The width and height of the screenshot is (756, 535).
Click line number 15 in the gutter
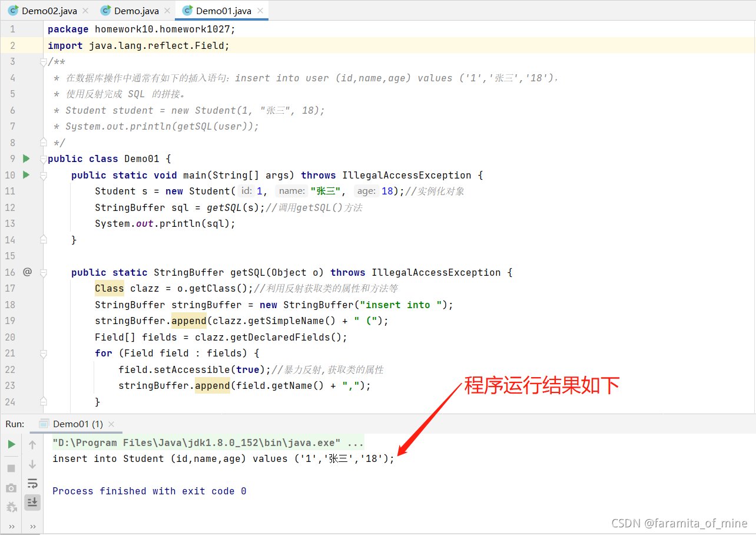pyautogui.click(x=10, y=256)
